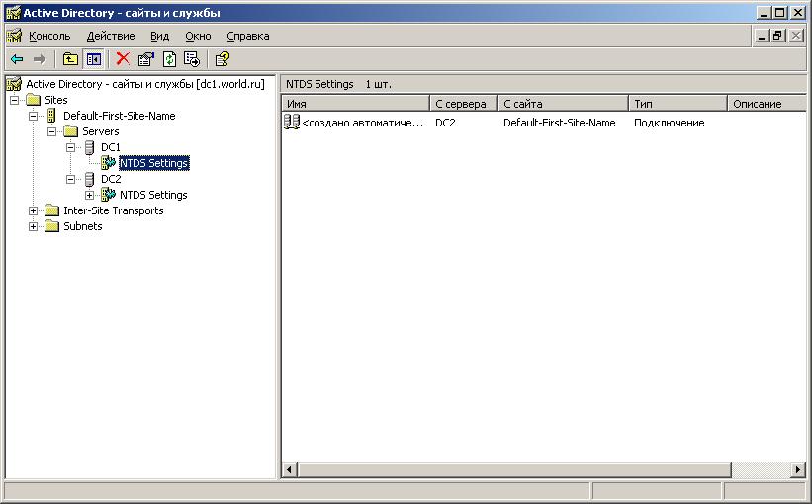Collapse the Sites node
The height and width of the screenshot is (504, 812).
coord(14,100)
